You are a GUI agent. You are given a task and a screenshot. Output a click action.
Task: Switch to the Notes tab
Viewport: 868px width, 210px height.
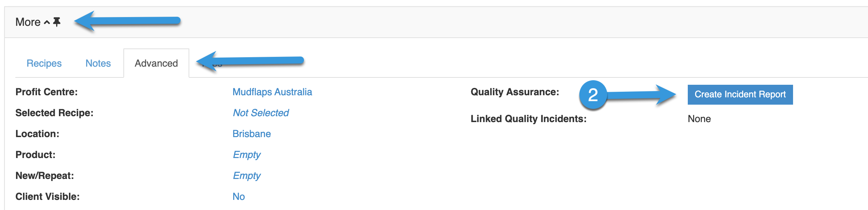tap(98, 63)
